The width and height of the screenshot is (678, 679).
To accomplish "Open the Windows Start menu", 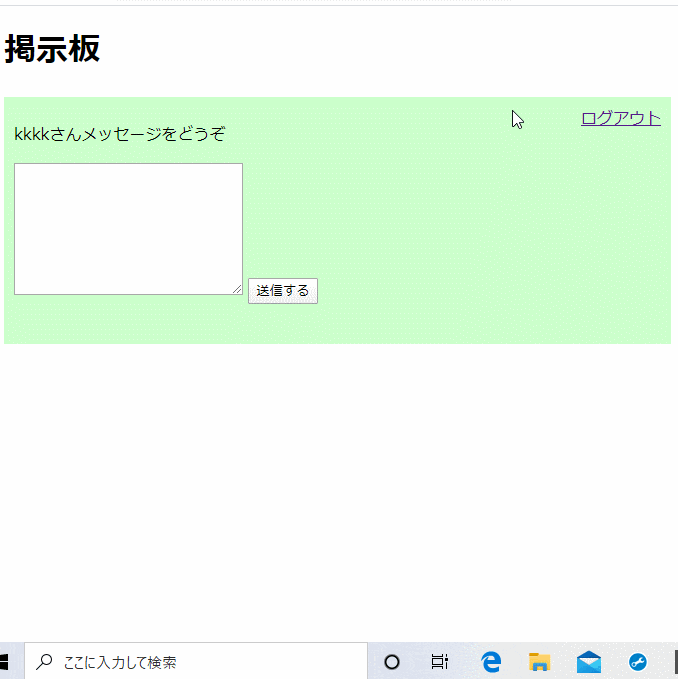I will click(4, 662).
